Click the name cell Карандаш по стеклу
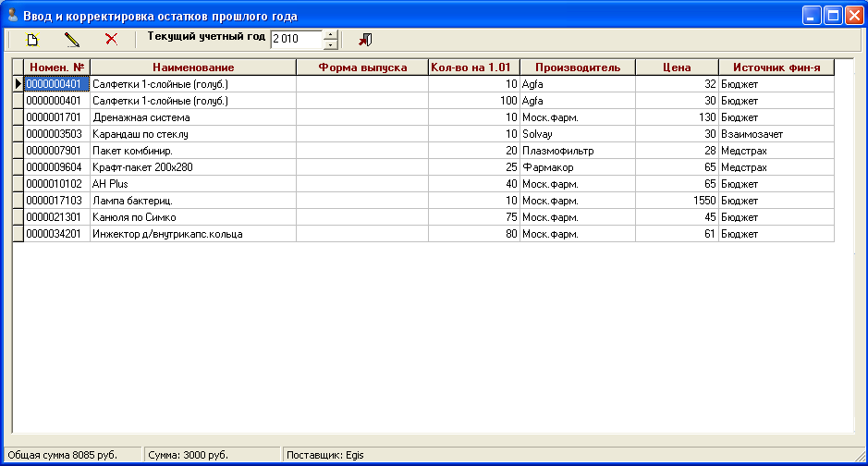 click(x=193, y=134)
